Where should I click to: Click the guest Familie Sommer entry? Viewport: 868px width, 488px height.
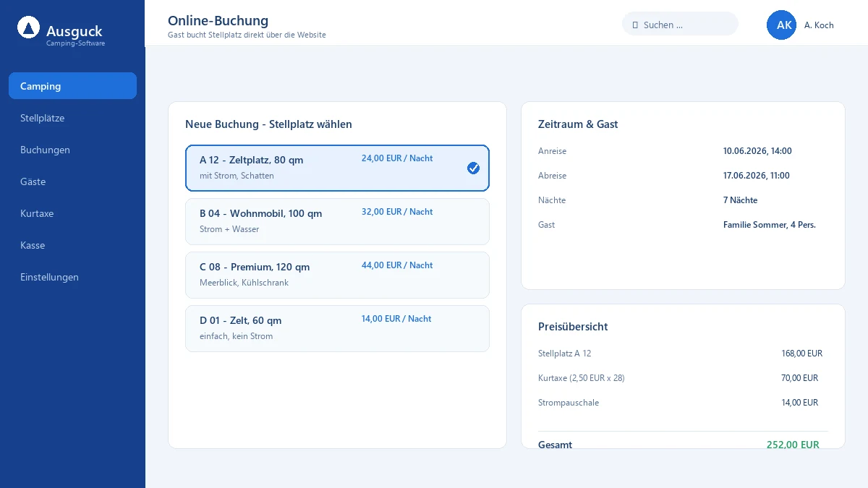770,225
